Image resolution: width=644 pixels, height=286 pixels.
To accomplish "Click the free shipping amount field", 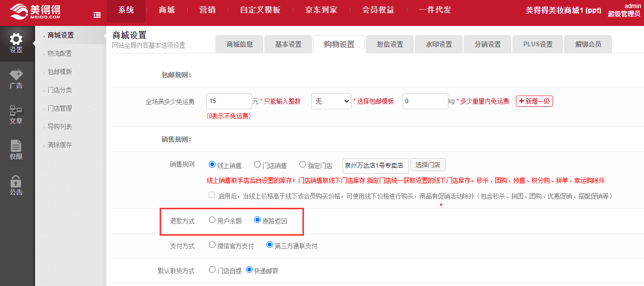I will 229,101.
